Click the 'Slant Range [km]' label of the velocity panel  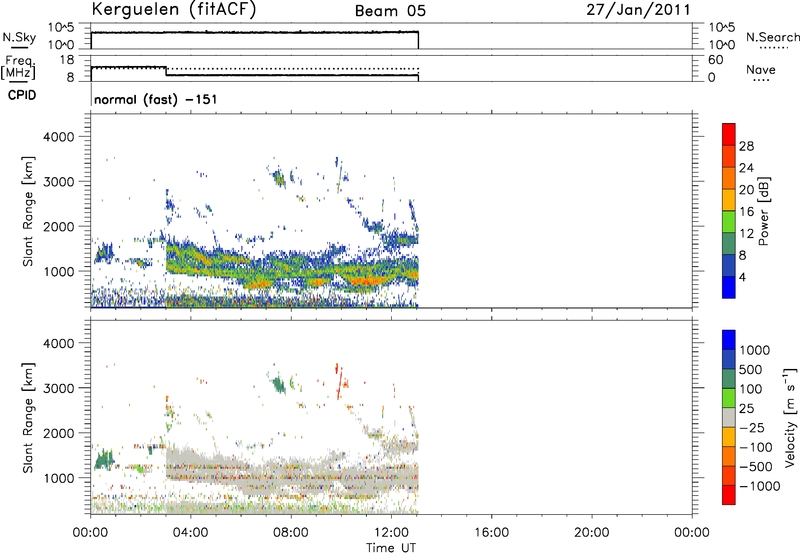point(28,418)
